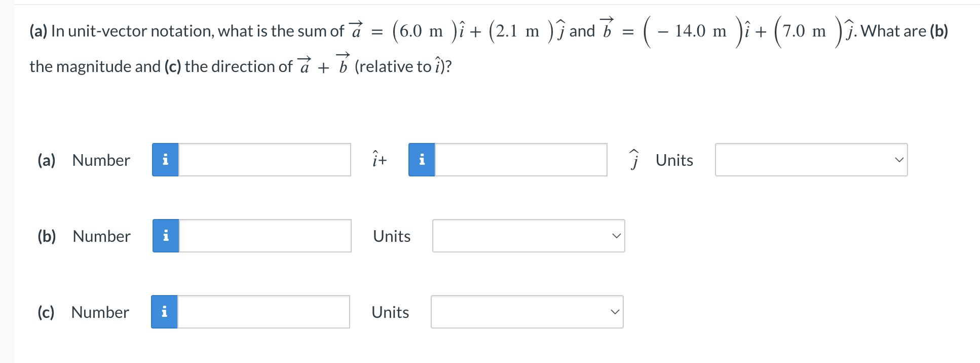Open the Units dropdown for part (a)
This screenshot has width=980, height=363.
coord(811,160)
